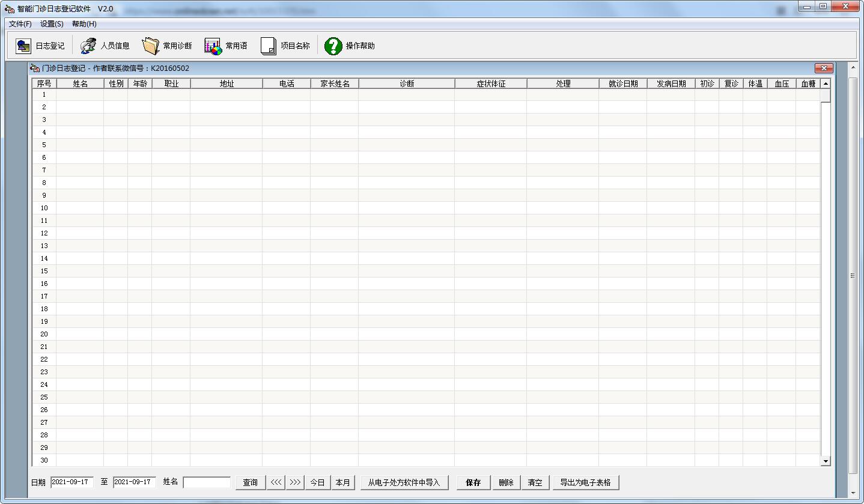Close the 门诊日志登记 inner window
The height and width of the screenshot is (504, 864).
point(824,68)
